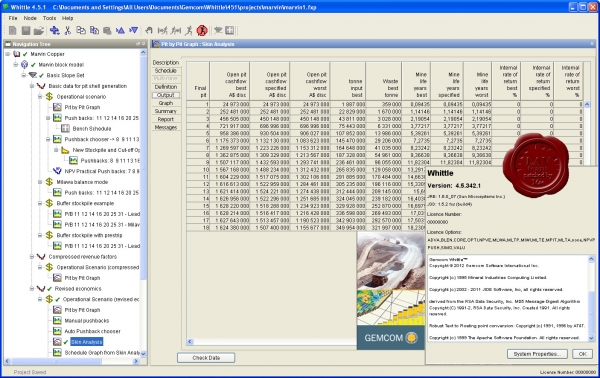Collapse the Marvin block model node
Image resolution: width=600 pixels, height=378 pixels.
click(x=16, y=65)
